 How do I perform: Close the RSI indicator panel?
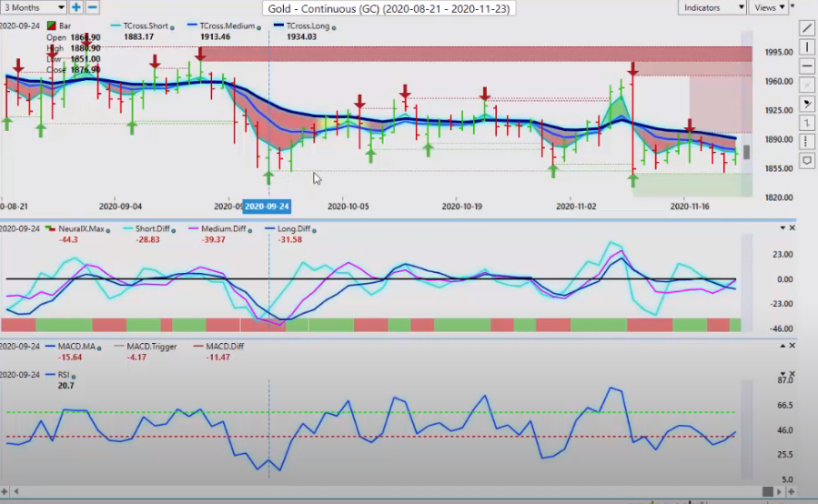pyautogui.click(x=793, y=374)
